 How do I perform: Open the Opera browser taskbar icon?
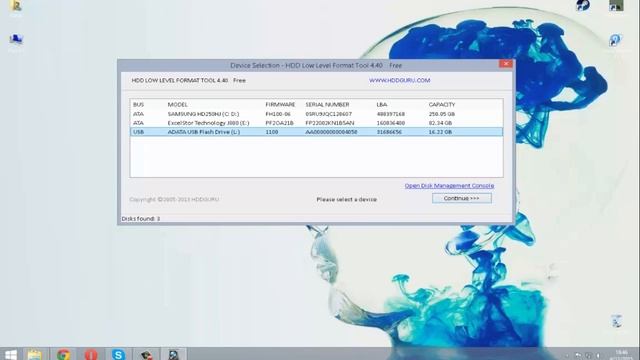point(91,354)
